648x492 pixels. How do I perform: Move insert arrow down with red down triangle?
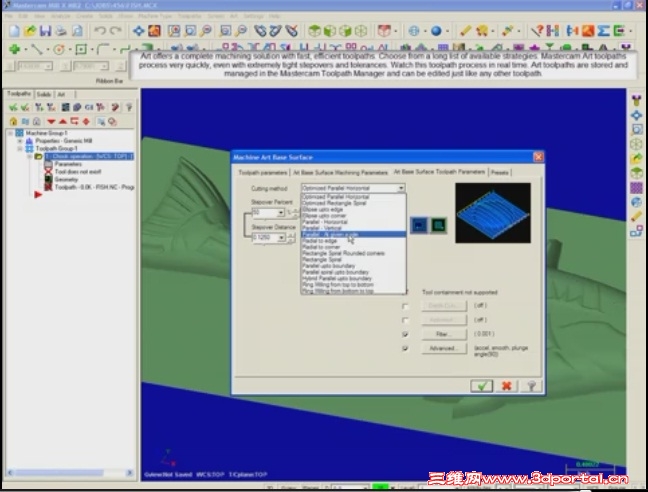tap(51, 121)
